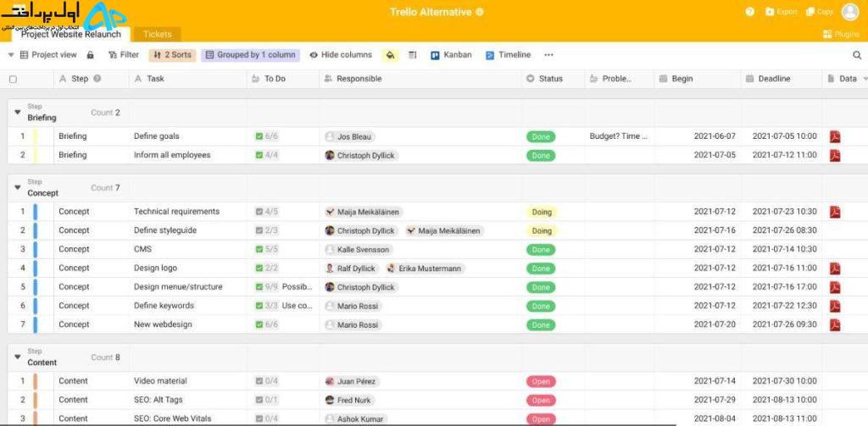Collapse the Briefing group
The height and width of the screenshot is (426, 868).
(x=17, y=113)
